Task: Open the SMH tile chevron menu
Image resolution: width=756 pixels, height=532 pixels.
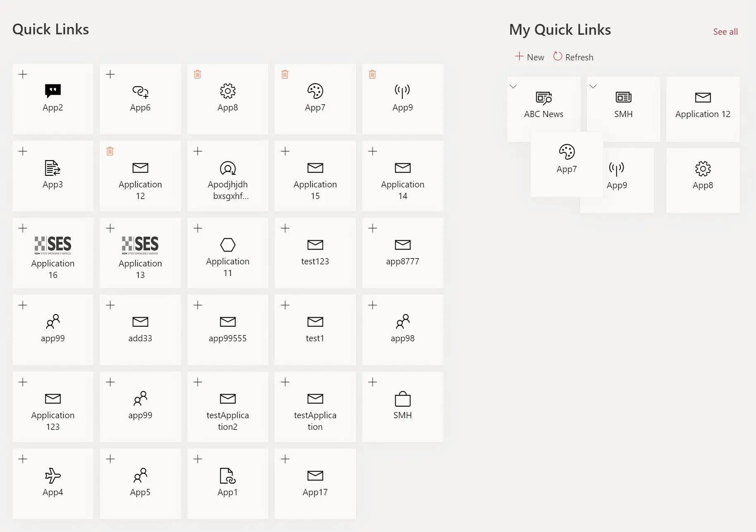Action: tap(593, 86)
